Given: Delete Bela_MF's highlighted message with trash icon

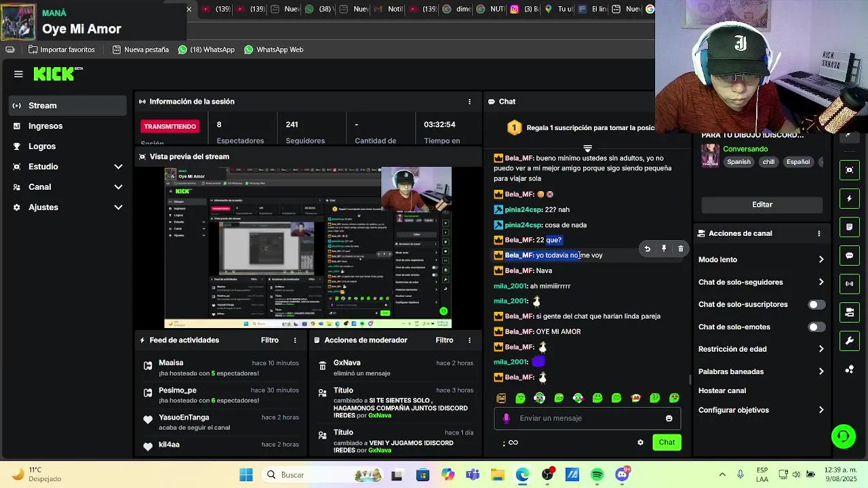Looking at the screenshot, I should [681, 249].
